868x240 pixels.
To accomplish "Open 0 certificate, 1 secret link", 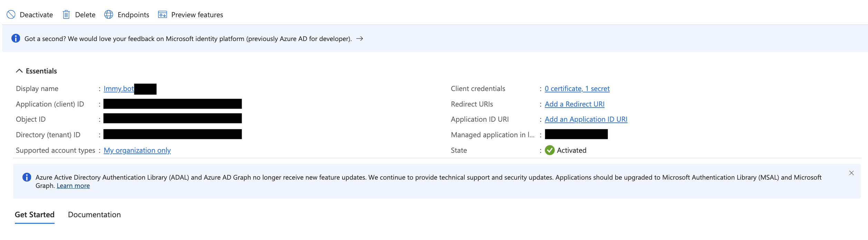I will [577, 89].
